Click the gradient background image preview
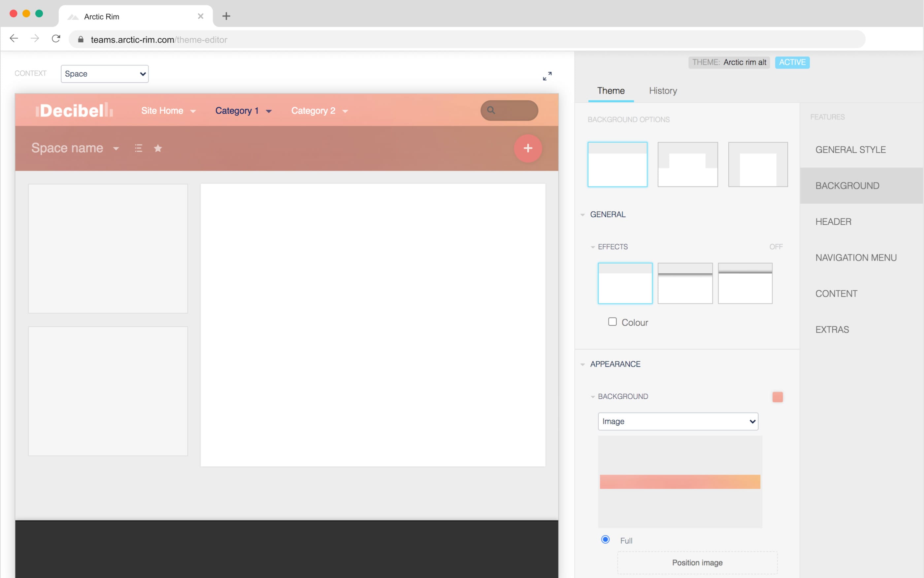 (680, 482)
